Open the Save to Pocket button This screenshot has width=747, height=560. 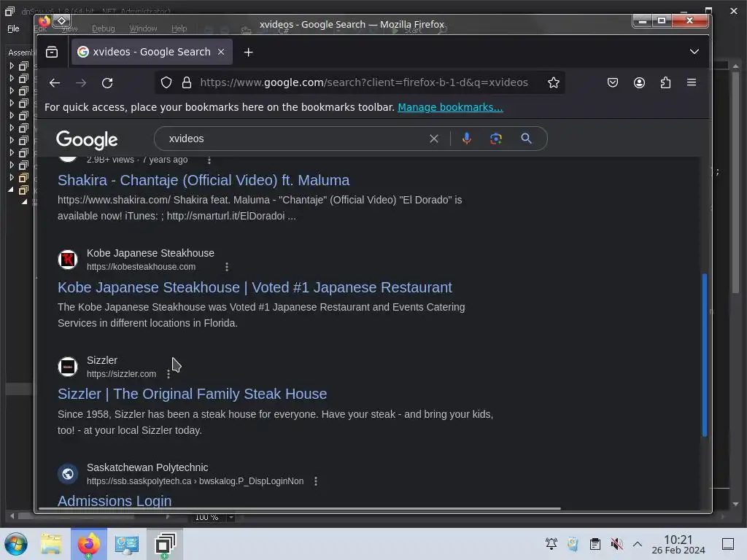pos(613,83)
